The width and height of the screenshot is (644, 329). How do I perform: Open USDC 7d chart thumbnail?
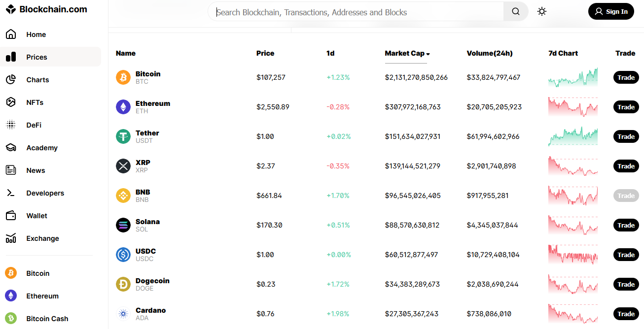coord(573,255)
